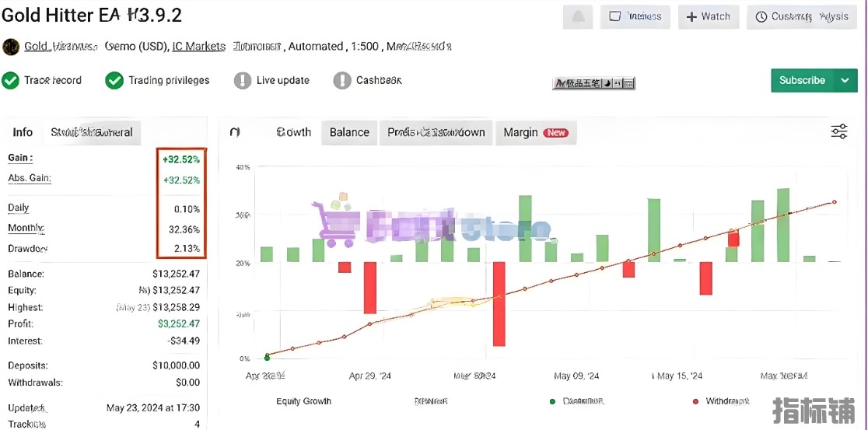Select the tab next to Info
Screen dimensions: 868x430
[x=91, y=132]
